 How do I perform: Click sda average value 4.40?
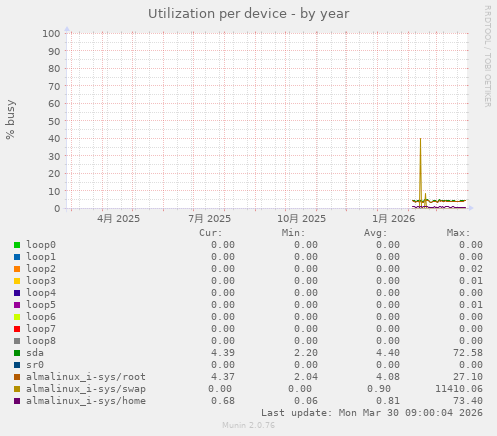point(388,353)
